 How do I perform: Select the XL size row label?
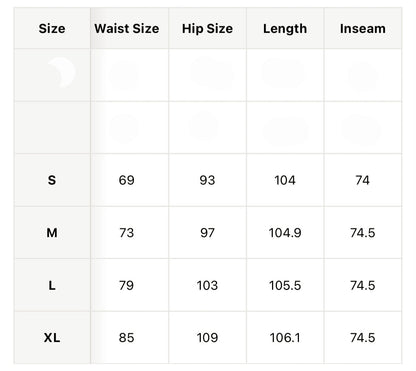(52, 338)
